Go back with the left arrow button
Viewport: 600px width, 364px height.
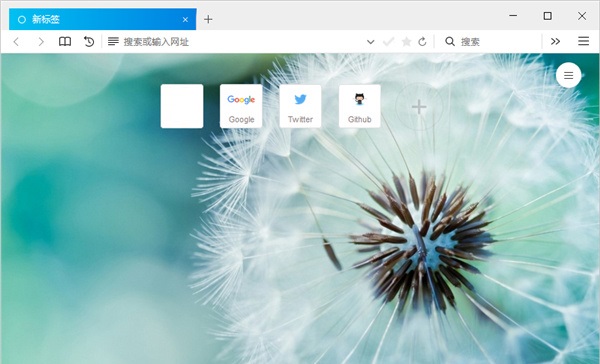click(16, 41)
